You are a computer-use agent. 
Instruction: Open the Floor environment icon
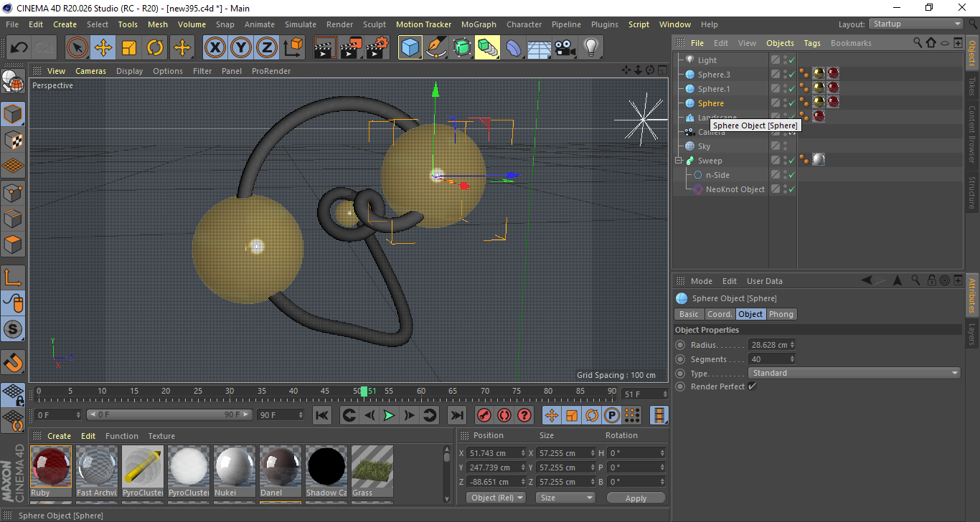539,48
